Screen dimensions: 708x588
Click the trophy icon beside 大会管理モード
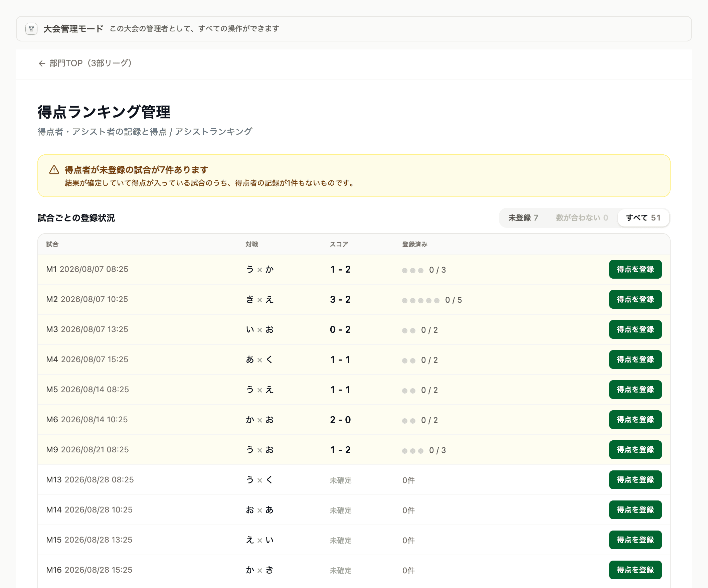tap(31, 29)
